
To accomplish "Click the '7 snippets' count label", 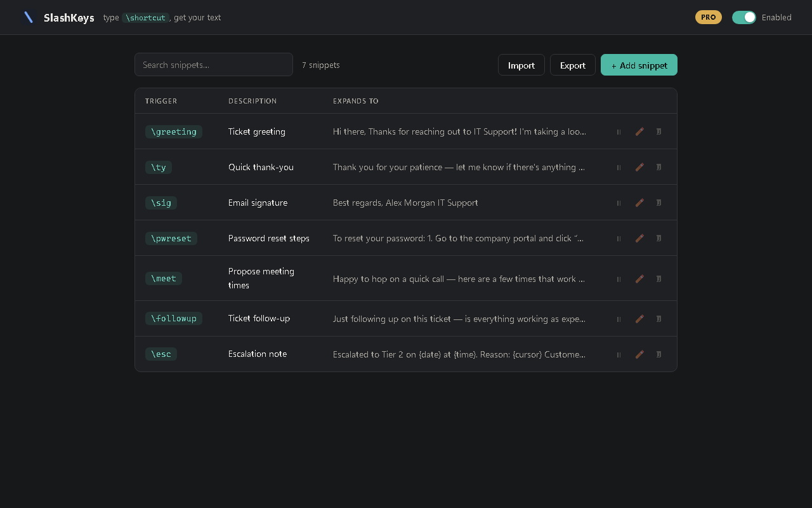I will tap(321, 65).
